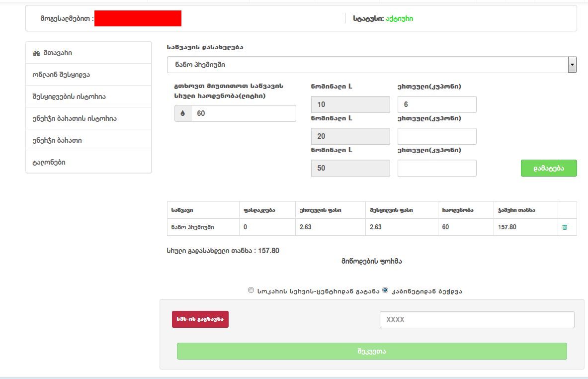Focus the coupon units field showing 6
This screenshot has height=379, width=588.
coord(437,104)
